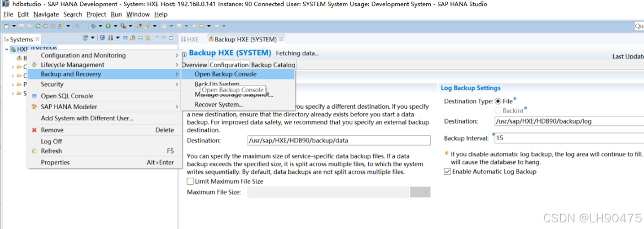This screenshot has width=644, height=229.
Task: Maximize the Systems panel view
Action: tap(171, 38)
